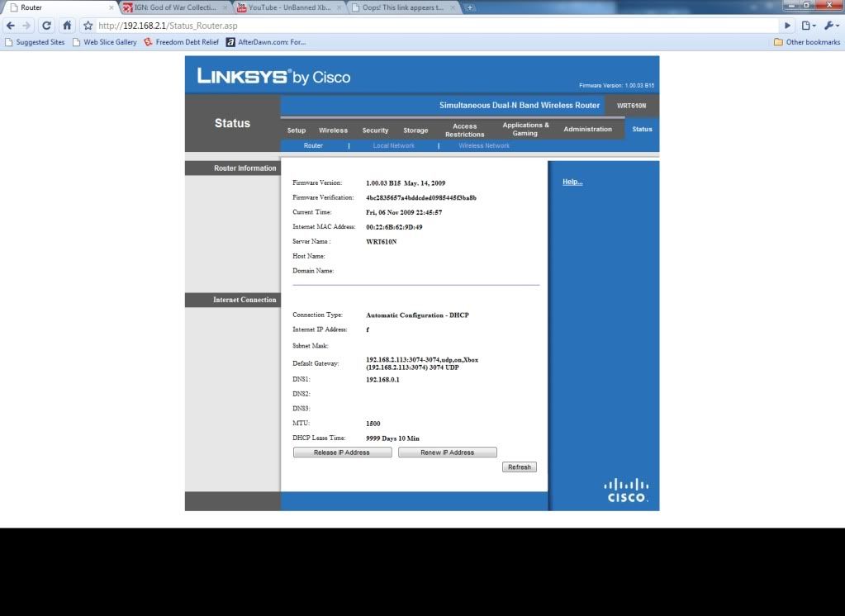Open the page menu icon
This screenshot has width=845, height=616.
(x=809, y=26)
